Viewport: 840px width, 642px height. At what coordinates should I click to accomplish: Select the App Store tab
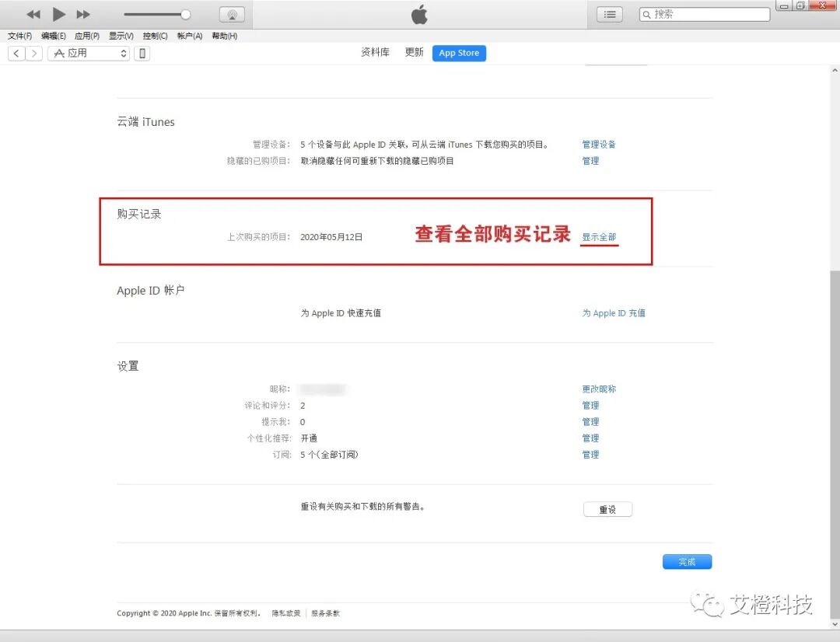click(459, 53)
